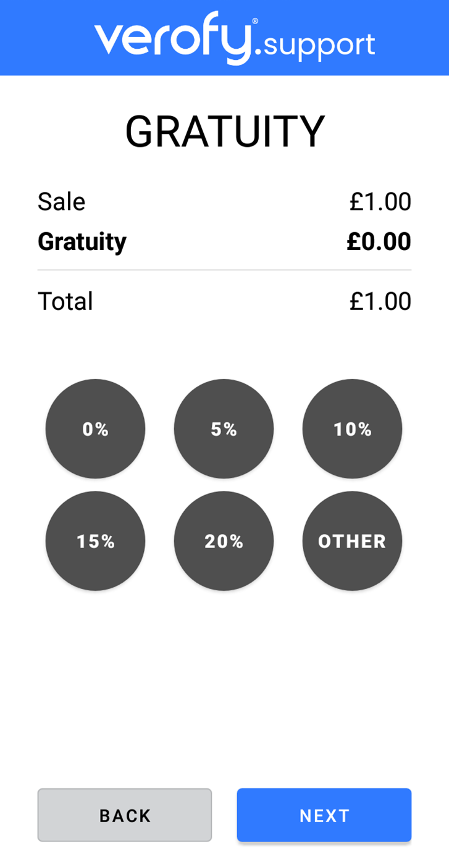Tap the 10% gratuity circle
Screen dimensions: 449x868
pos(352,429)
